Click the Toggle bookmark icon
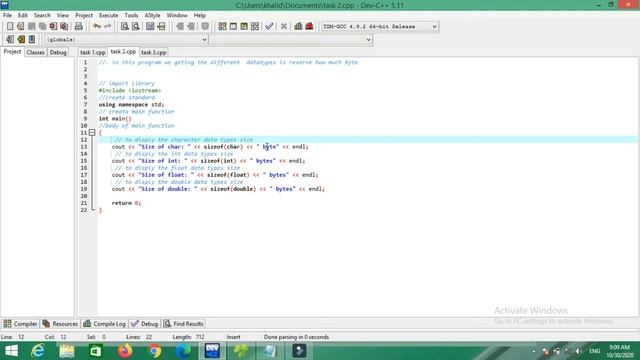 21,40
